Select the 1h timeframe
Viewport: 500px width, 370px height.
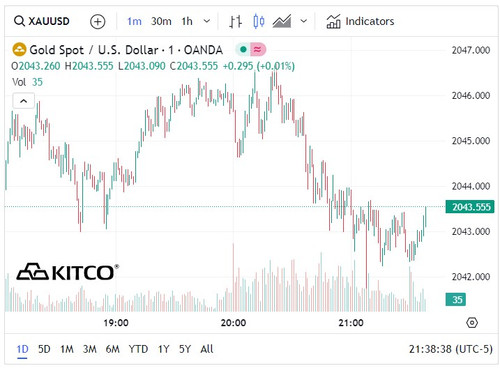click(x=187, y=21)
